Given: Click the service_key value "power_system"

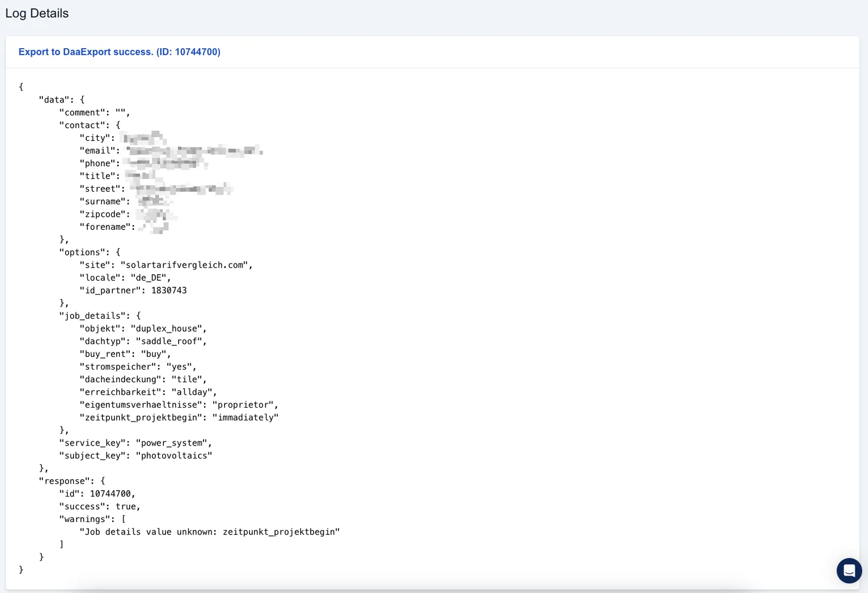Looking at the screenshot, I should (171, 443).
